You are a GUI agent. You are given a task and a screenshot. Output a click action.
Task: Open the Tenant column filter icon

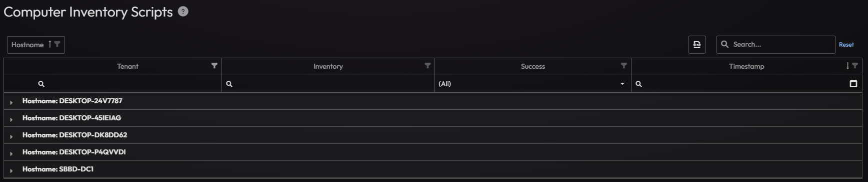tap(214, 66)
